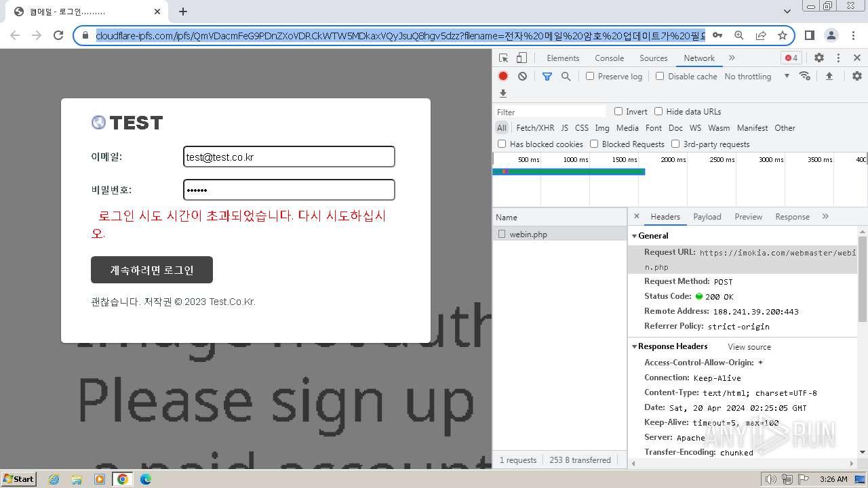Filter requests by Img
This screenshot has width=868, height=488.
point(601,128)
